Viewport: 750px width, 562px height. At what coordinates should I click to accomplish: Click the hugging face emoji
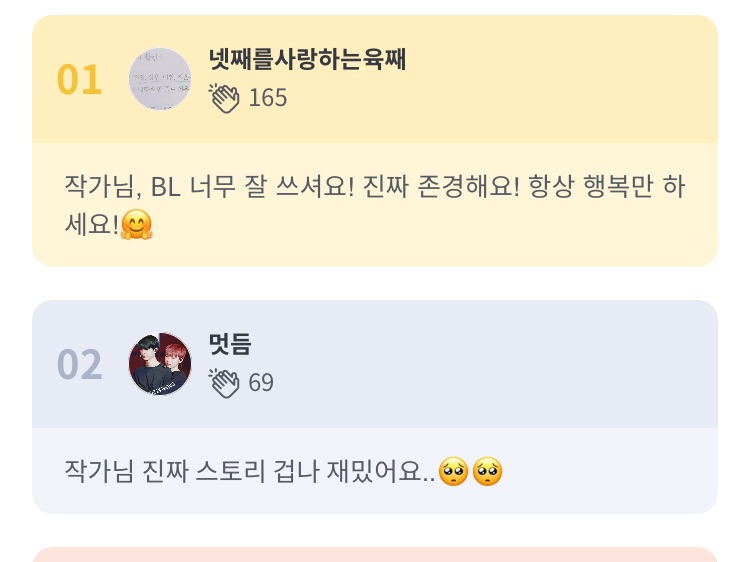coord(136,226)
